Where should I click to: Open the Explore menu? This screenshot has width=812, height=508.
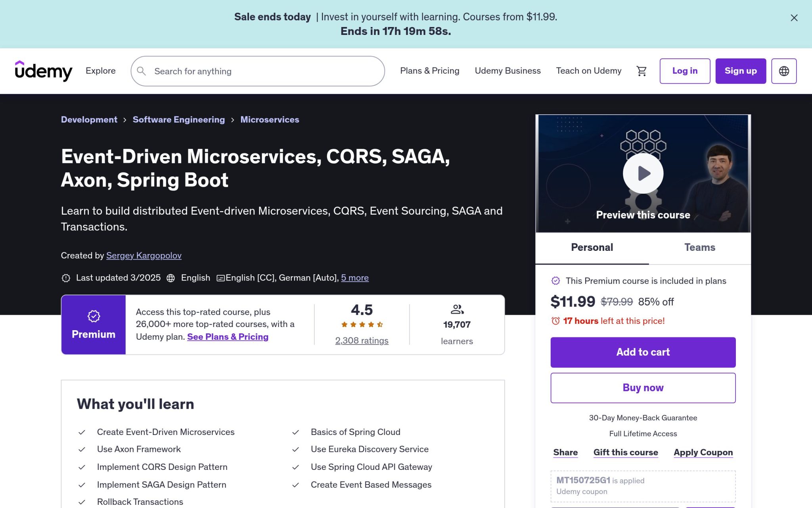(x=101, y=71)
